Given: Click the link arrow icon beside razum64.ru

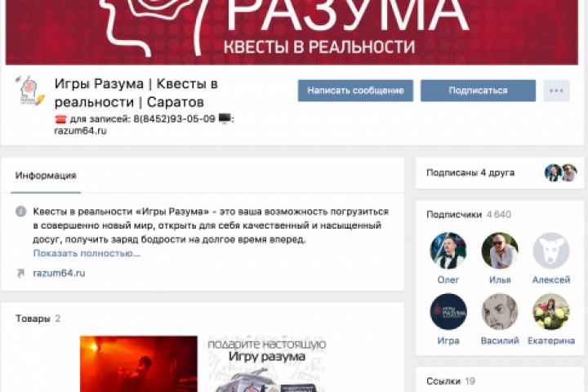Looking at the screenshot, I should click(x=20, y=273).
